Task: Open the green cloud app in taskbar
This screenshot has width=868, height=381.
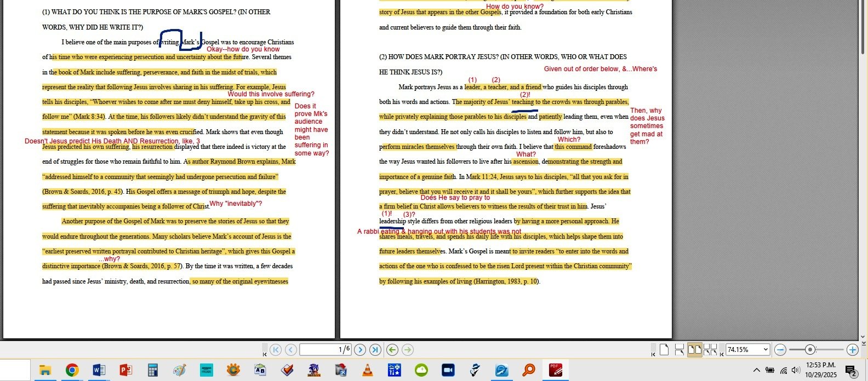Action: click(421, 371)
